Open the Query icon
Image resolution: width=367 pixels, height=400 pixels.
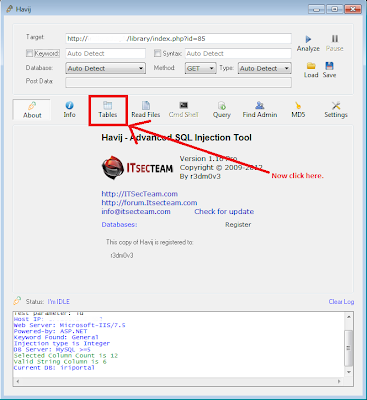(222, 106)
